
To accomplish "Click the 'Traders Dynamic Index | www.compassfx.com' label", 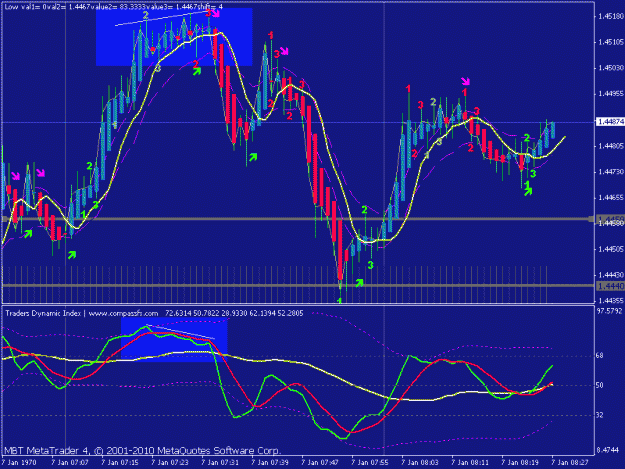I will tap(82, 314).
